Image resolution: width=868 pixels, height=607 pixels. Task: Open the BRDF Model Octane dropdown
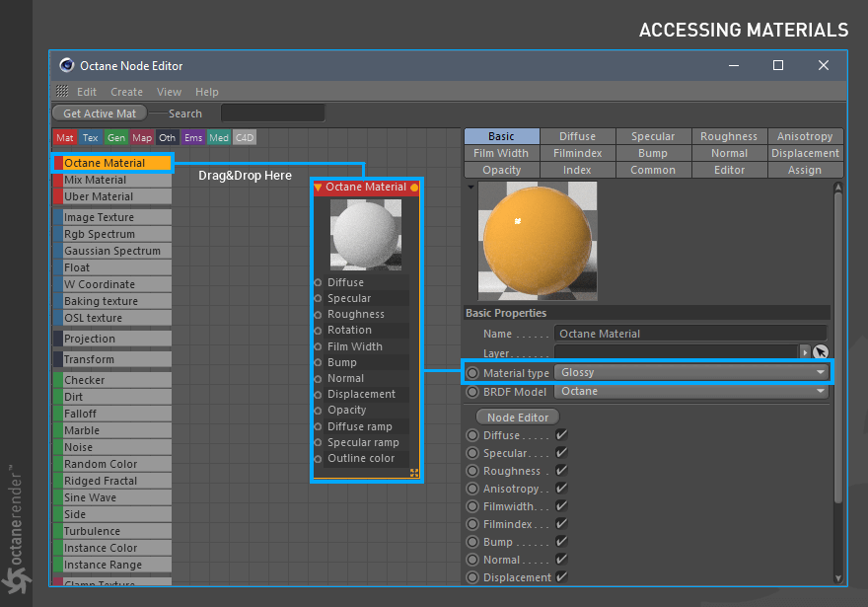tap(691, 391)
